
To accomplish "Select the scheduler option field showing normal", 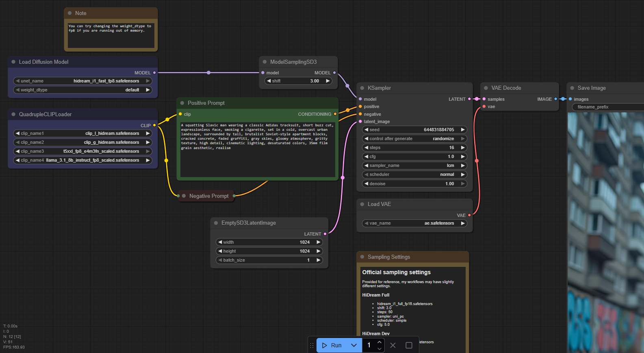I will tap(414, 175).
